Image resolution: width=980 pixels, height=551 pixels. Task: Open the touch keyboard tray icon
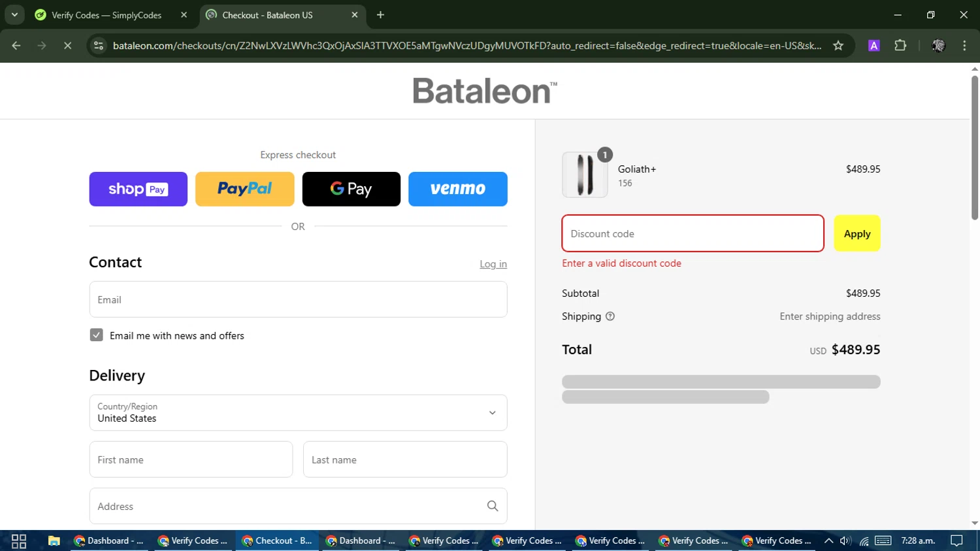tap(883, 541)
